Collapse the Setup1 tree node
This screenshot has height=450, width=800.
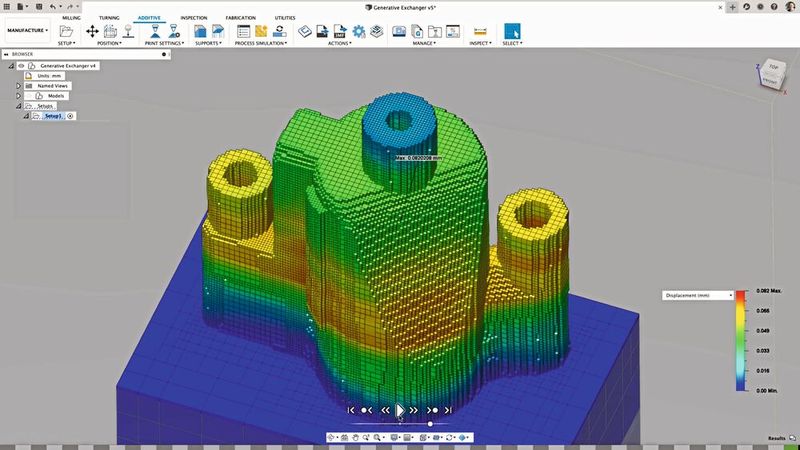tap(26, 116)
